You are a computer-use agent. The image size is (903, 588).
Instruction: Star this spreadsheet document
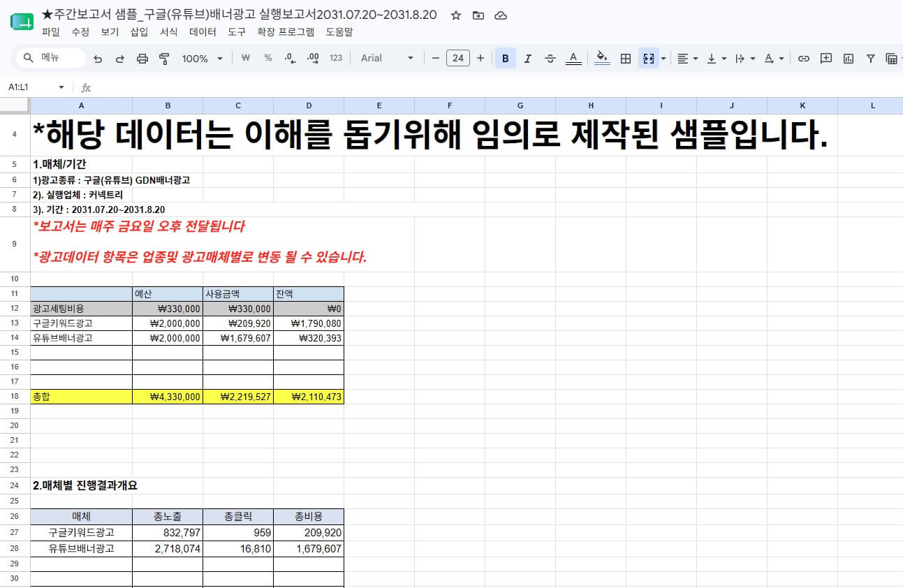point(455,15)
